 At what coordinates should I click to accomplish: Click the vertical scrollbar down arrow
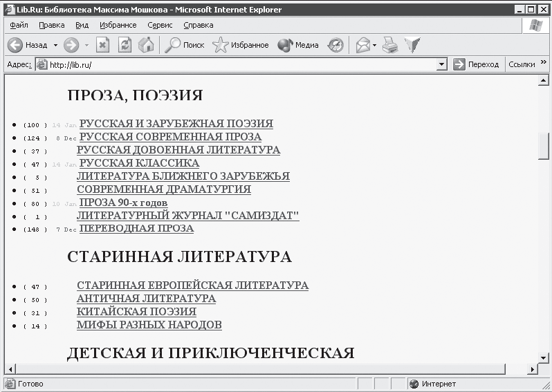[544, 357]
